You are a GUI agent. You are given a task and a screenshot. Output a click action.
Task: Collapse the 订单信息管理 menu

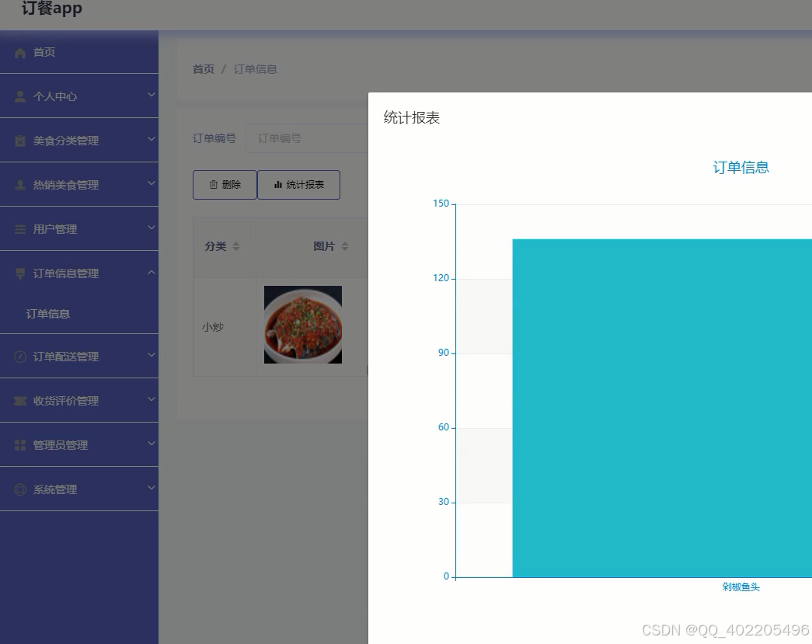pyautogui.click(x=78, y=273)
